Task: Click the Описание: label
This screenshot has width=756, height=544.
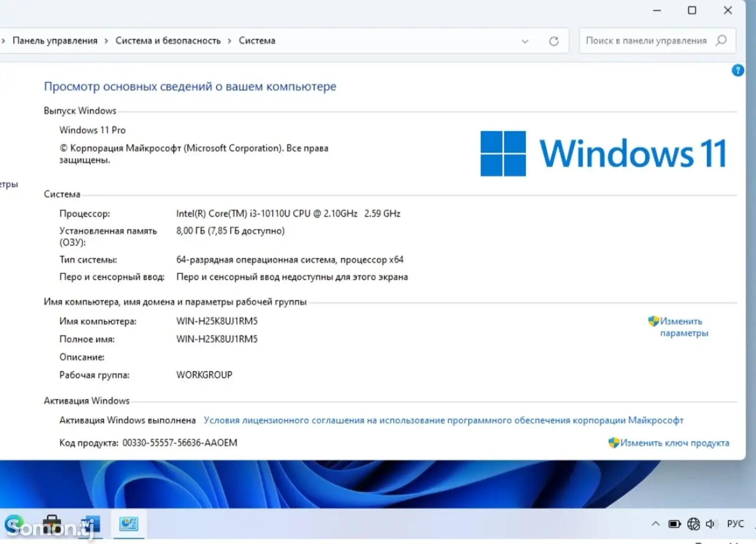Action: point(82,357)
